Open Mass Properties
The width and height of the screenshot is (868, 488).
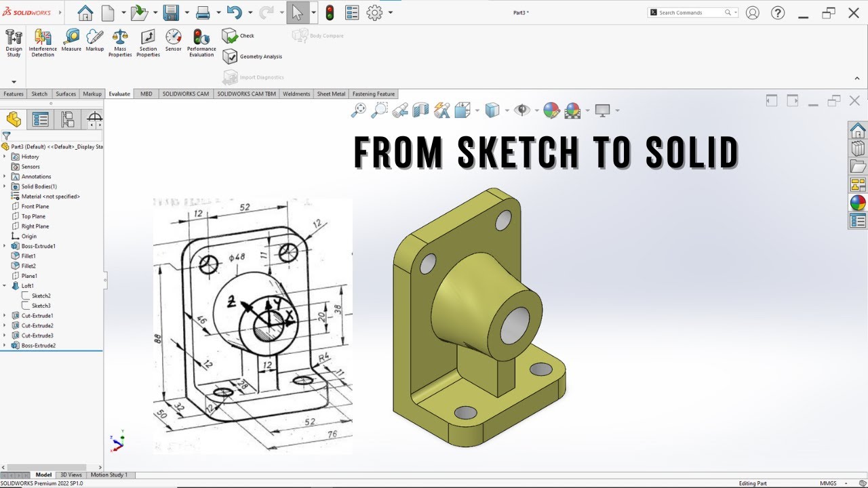click(x=120, y=43)
